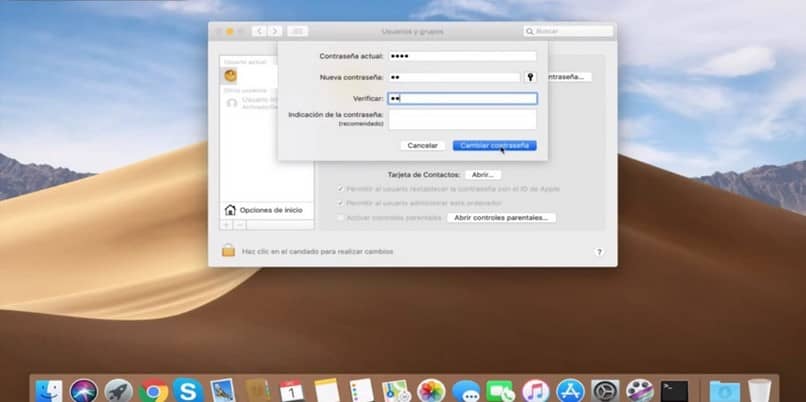This screenshot has height=402, width=806.
Task: Go forward with the toolbar arrow
Action: [x=275, y=31]
